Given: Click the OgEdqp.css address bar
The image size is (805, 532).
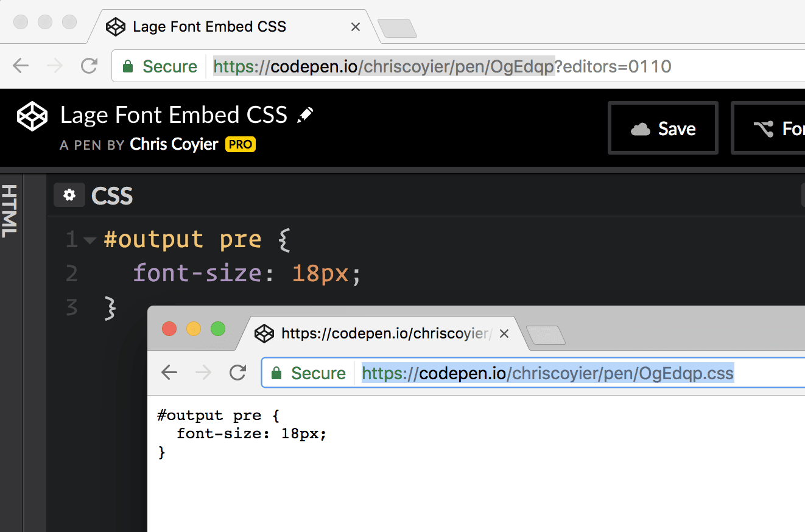Looking at the screenshot, I should (x=533, y=373).
